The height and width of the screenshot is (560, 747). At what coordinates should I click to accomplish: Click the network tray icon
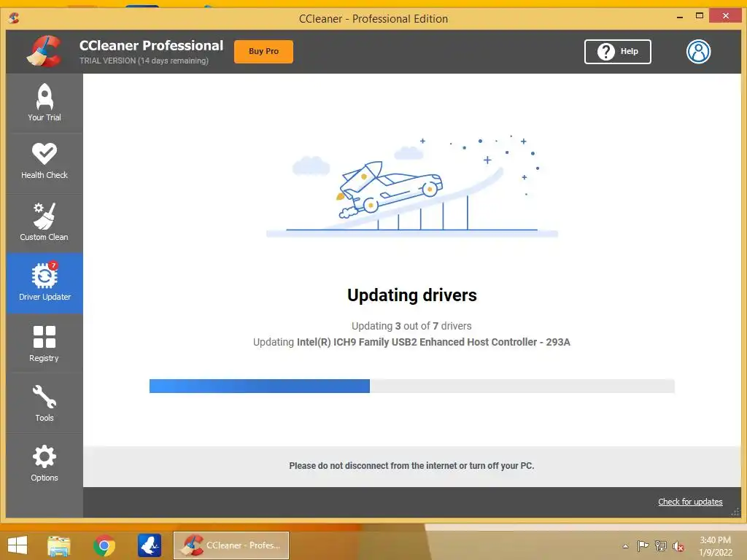pos(661,545)
